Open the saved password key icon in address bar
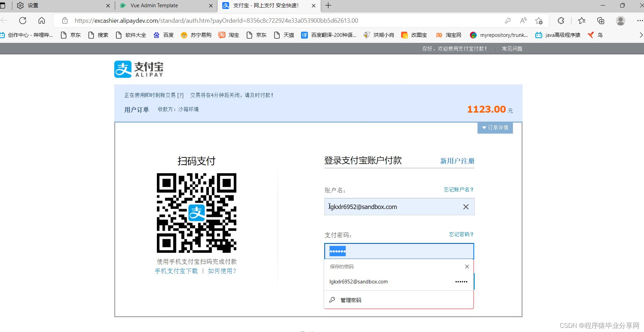Screen dimensions: 644x332 tap(508, 21)
